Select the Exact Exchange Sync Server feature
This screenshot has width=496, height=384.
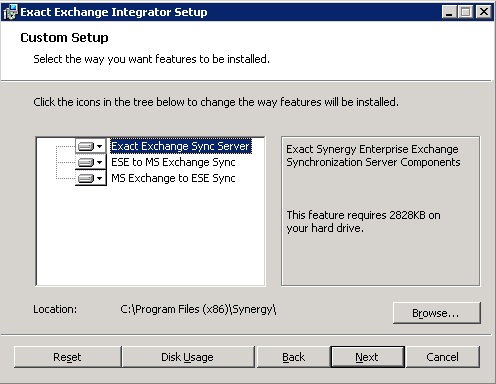coord(180,146)
